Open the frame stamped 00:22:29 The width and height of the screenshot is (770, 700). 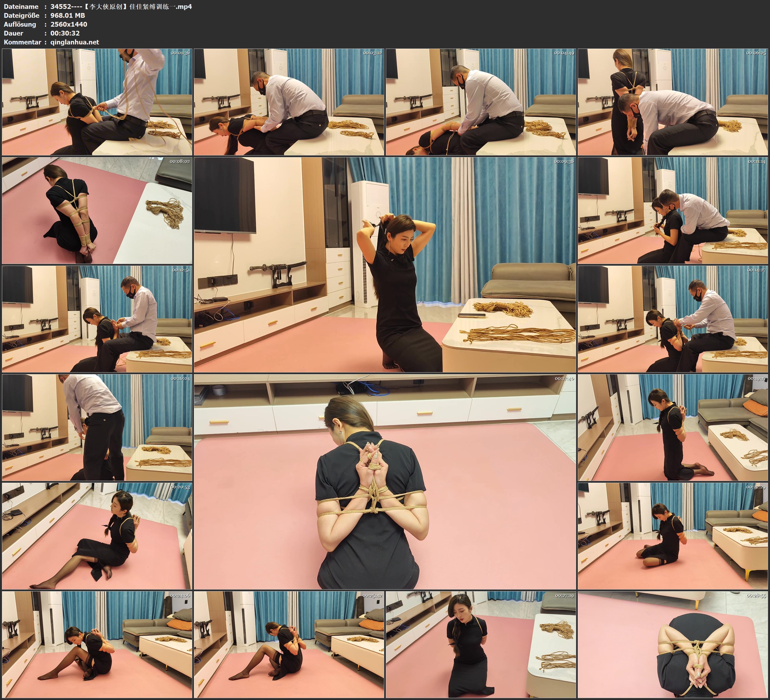click(673, 536)
